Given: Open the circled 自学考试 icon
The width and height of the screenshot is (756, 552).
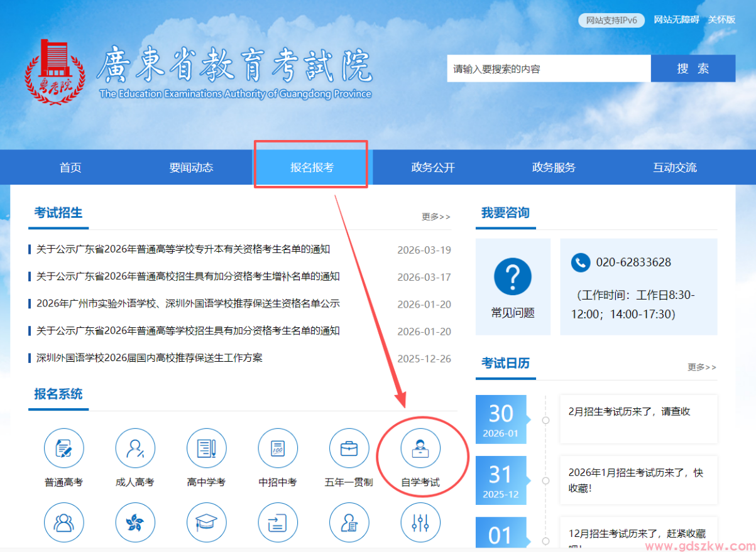Looking at the screenshot, I should tap(420, 448).
